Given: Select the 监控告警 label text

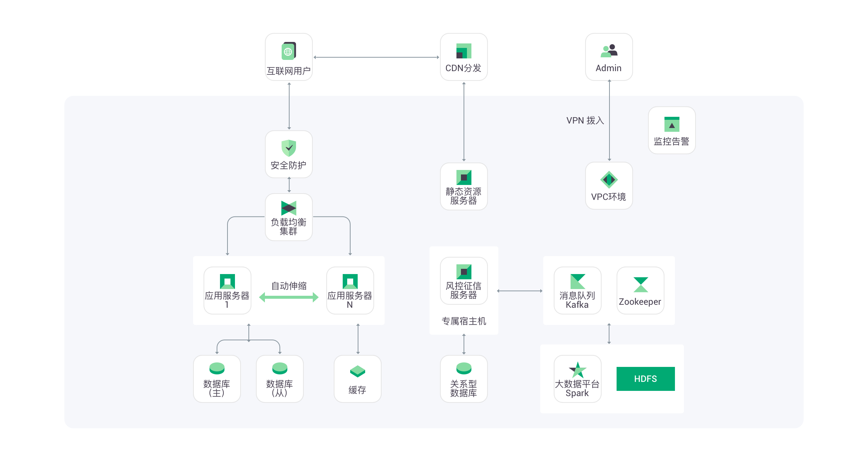Looking at the screenshot, I should (672, 142).
